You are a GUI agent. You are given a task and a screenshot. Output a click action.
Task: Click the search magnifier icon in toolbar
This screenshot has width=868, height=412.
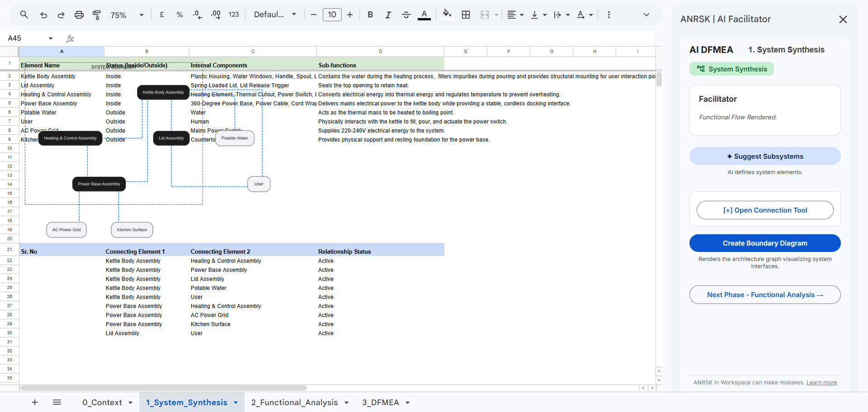pos(24,15)
